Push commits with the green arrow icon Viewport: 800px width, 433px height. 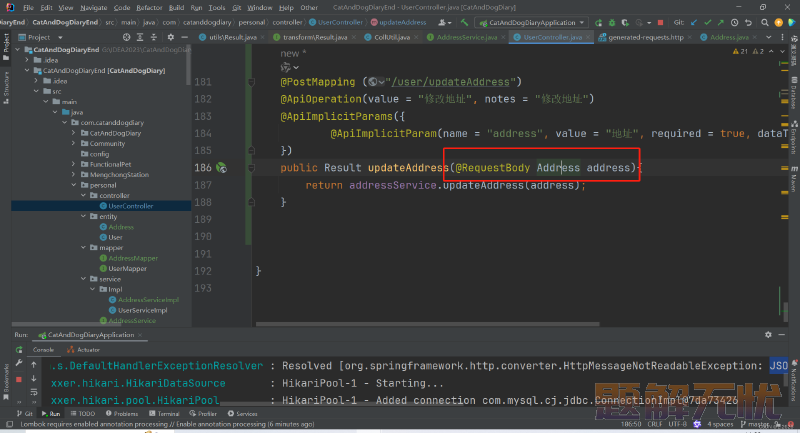click(721, 22)
